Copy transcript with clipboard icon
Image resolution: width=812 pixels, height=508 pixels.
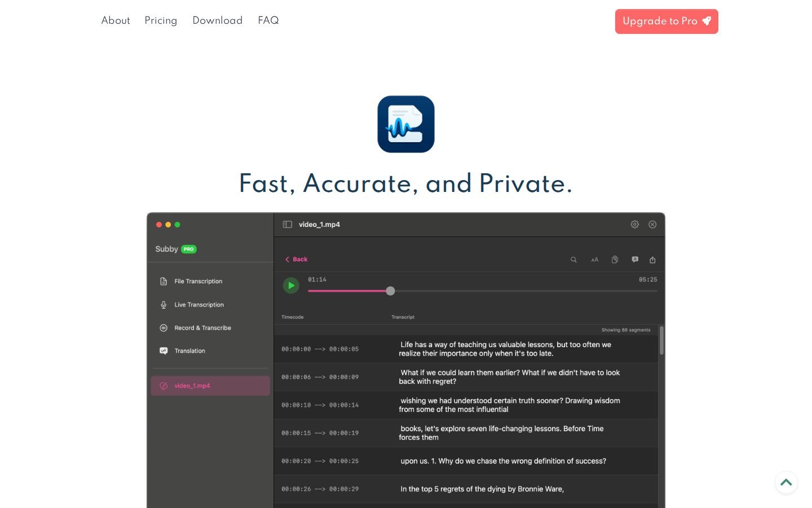[615, 260]
